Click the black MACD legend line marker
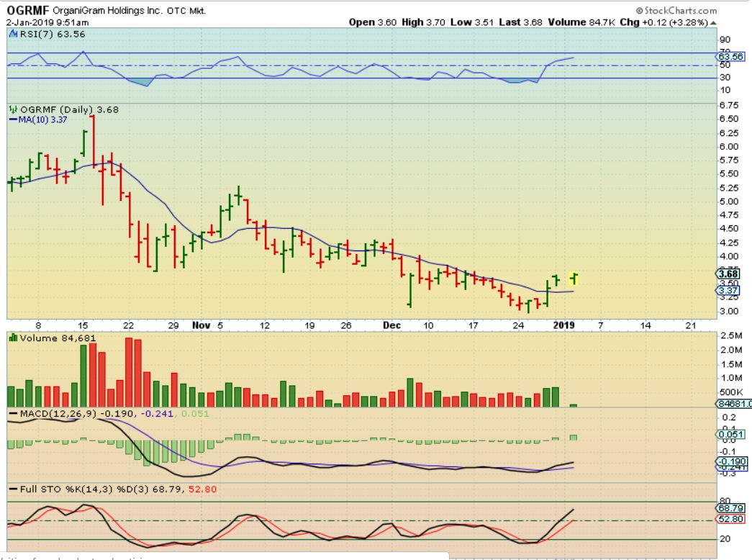Screen dimensions: 752x560 point(13,414)
